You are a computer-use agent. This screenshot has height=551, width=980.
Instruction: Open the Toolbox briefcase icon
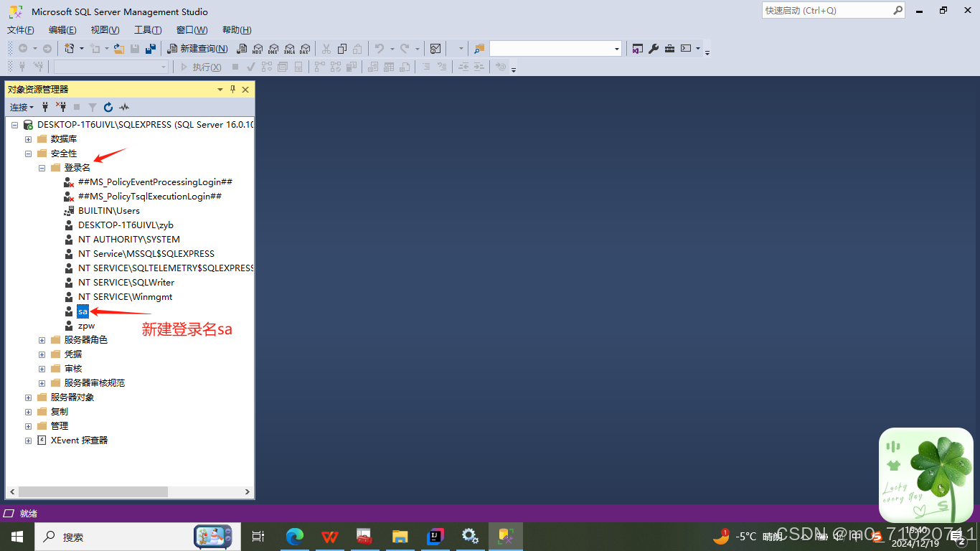tap(669, 49)
